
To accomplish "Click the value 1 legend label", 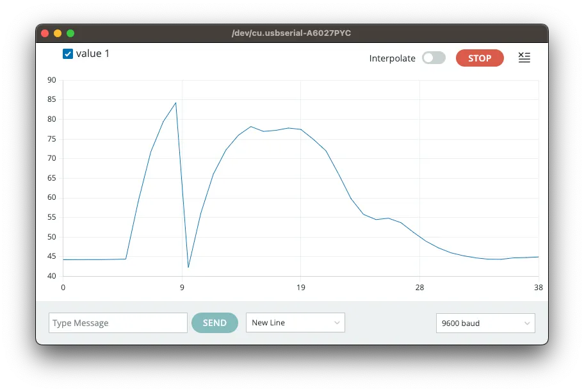I will click(93, 54).
